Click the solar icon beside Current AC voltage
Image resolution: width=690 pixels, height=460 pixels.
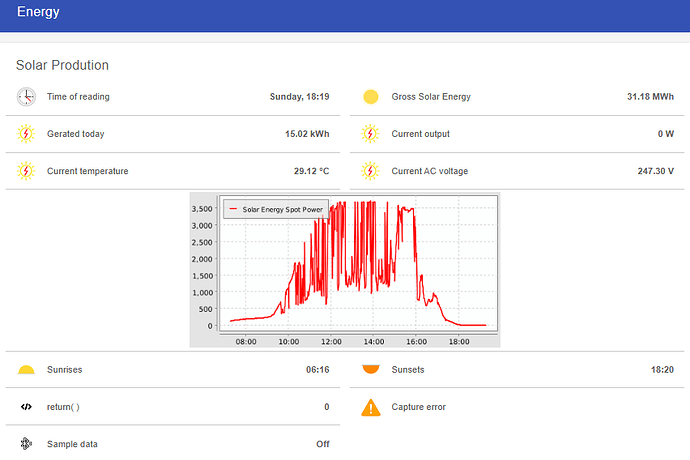(370, 171)
